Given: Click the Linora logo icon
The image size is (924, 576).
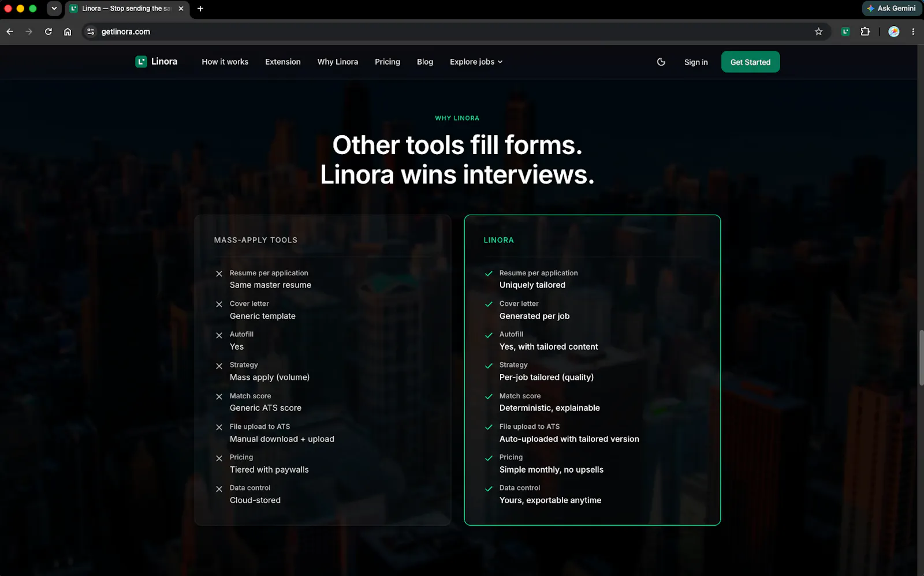Looking at the screenshot, I should 141,62.
